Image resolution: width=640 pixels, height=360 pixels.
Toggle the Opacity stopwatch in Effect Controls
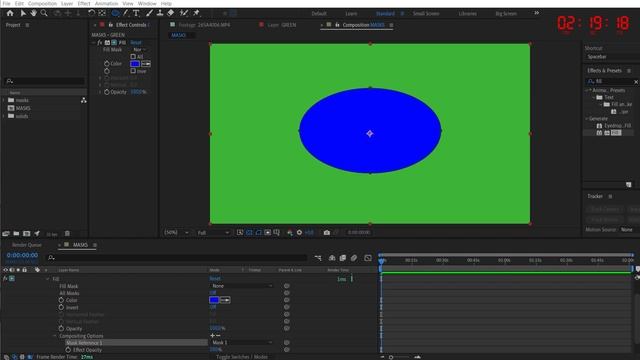[107, 92]
